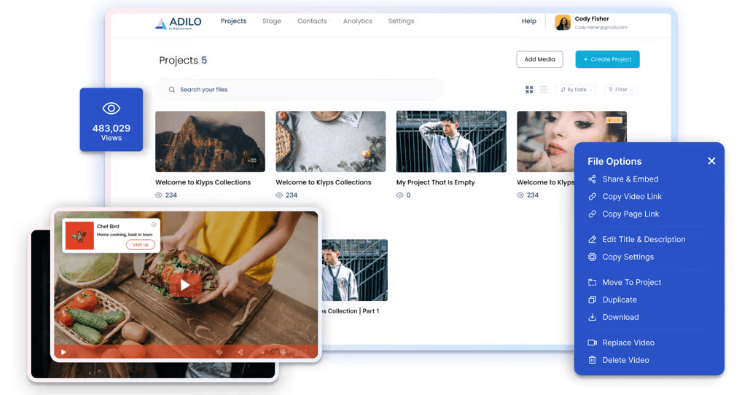Select the Download option

613,317
